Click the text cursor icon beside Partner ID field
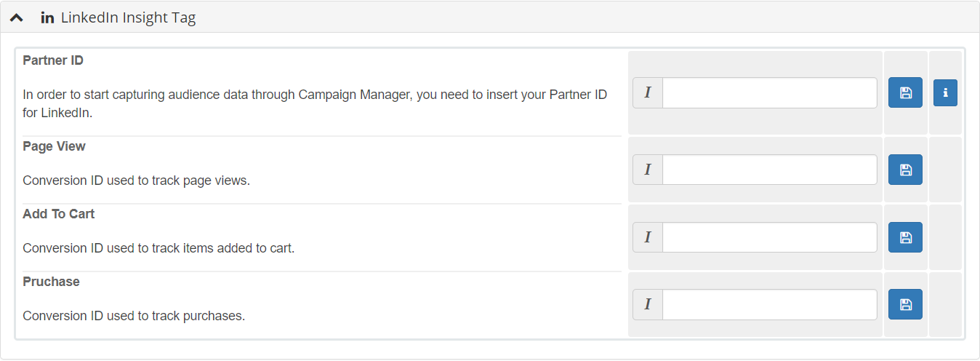The image size is (980, 361). pos(648,92)
